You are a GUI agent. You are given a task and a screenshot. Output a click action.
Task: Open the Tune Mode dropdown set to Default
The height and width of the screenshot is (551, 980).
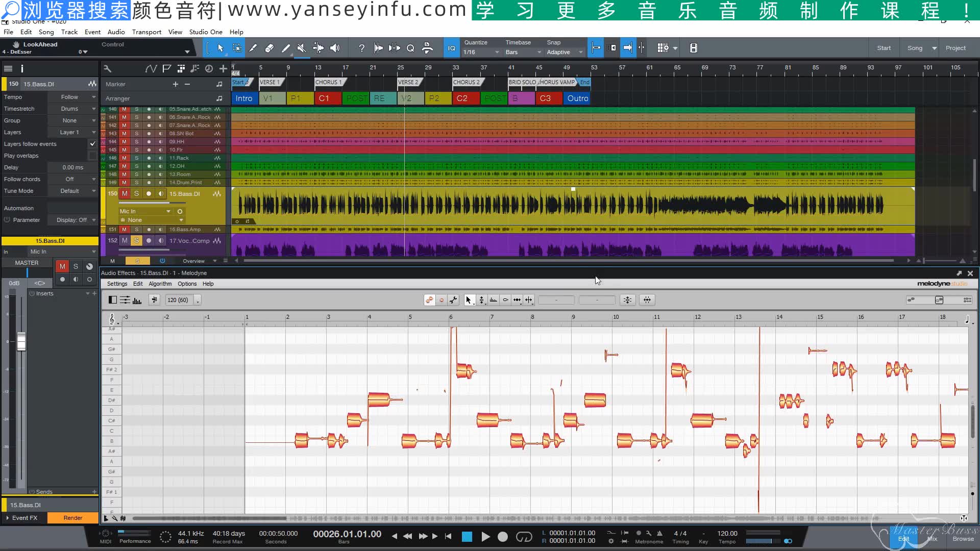click(x=72, y=191)
